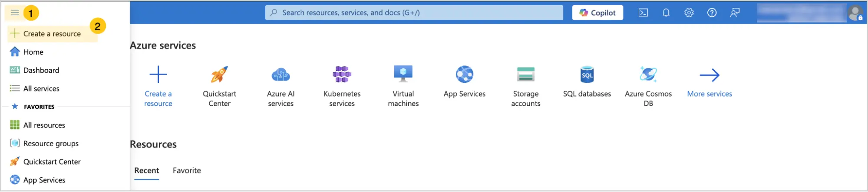Open the Azure Cosmos DB planet icon
Image resolution: width=868 pixels, height=192 pixels.
pos(648,74)
